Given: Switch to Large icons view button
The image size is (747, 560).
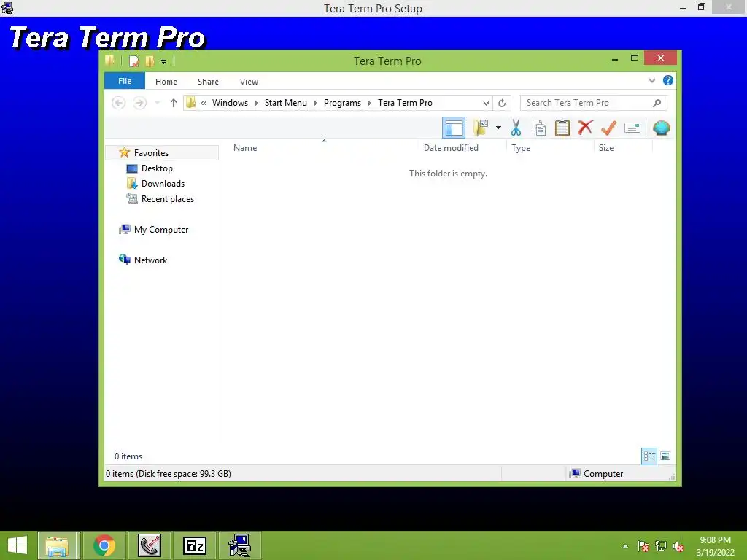Looking at the screenshot, I should tap(665, 456).
